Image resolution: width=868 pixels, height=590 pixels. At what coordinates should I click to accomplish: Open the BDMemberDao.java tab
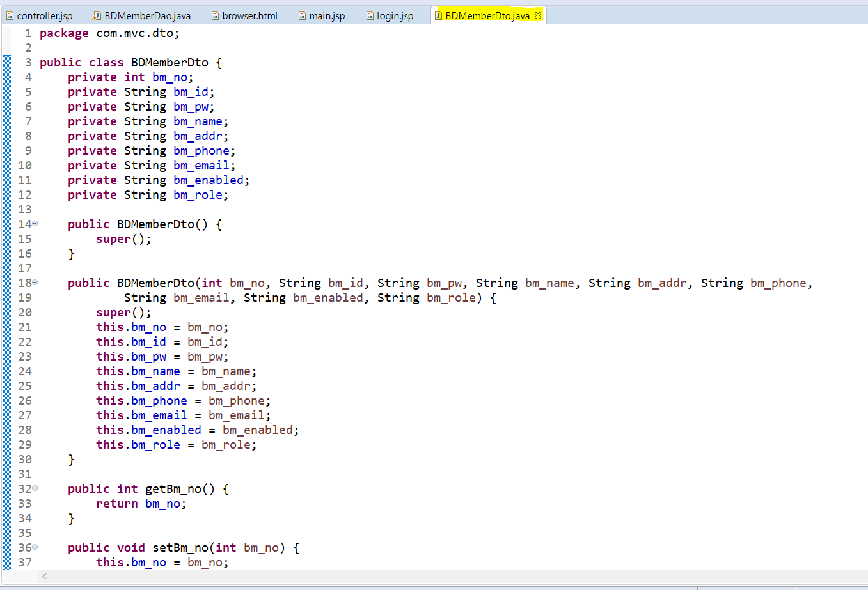(142, 15)
